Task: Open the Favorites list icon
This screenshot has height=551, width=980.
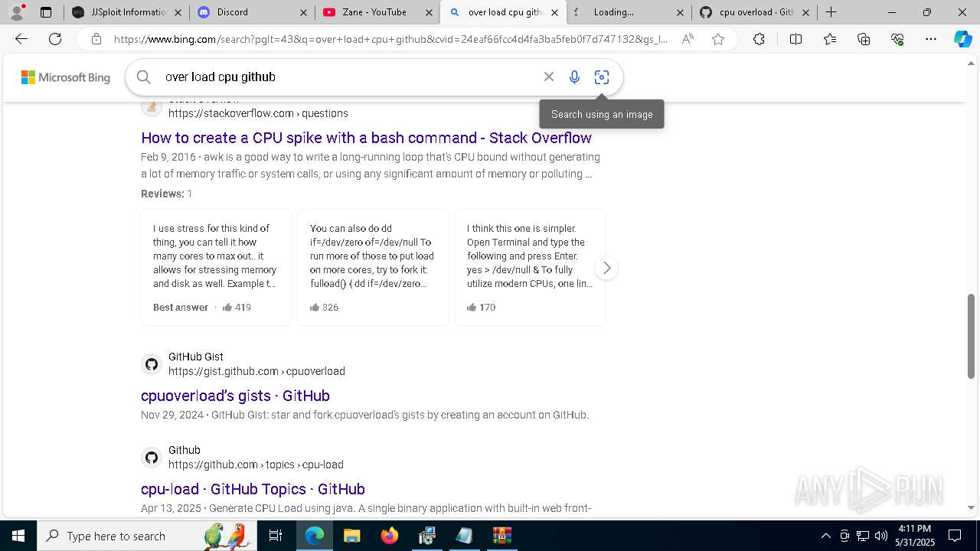Action: point(830,39)
